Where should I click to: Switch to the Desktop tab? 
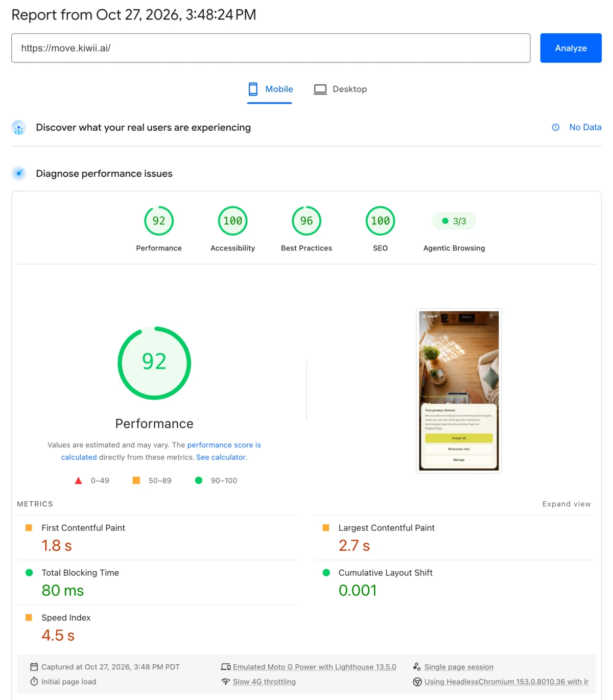(x=340, y=89)
